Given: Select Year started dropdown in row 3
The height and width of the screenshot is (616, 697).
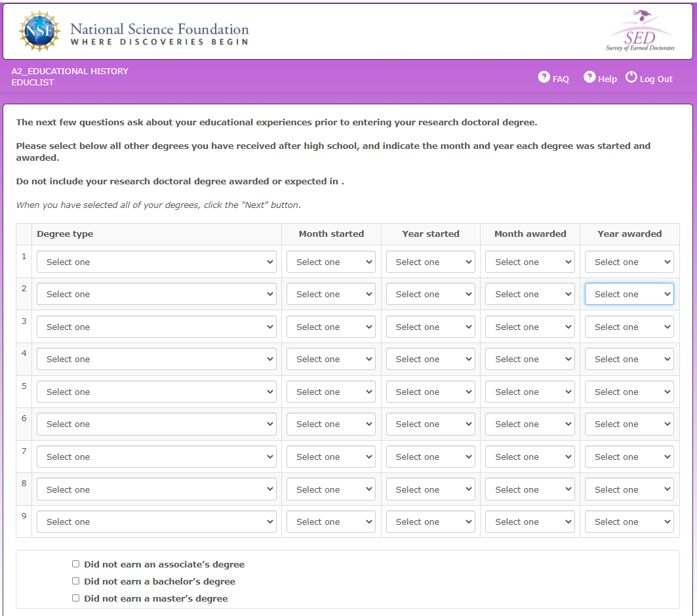Looking at the screenshot, I should 430,327.
